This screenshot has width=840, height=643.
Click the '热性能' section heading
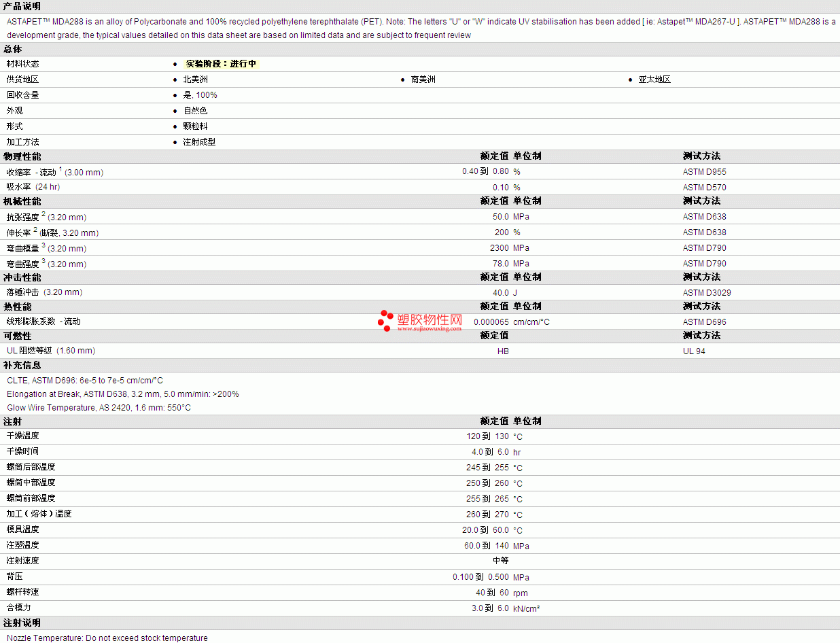click(17, 307)
